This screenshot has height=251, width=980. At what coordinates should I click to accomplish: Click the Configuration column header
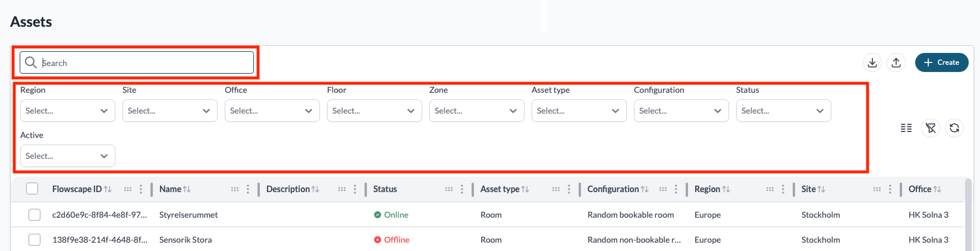tap(613, 189)
